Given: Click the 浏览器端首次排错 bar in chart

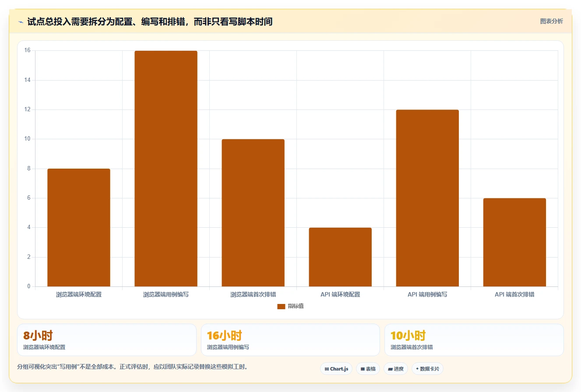Looking at the screenshot, I should [253, 213].
